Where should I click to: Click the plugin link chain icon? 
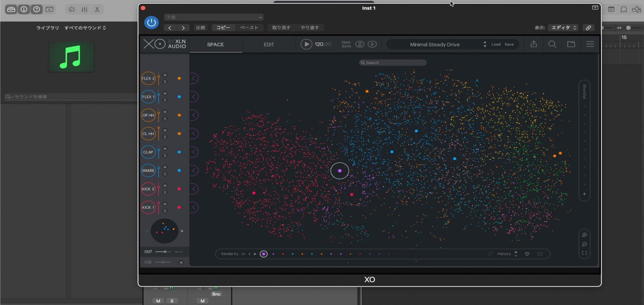point(588,28)
